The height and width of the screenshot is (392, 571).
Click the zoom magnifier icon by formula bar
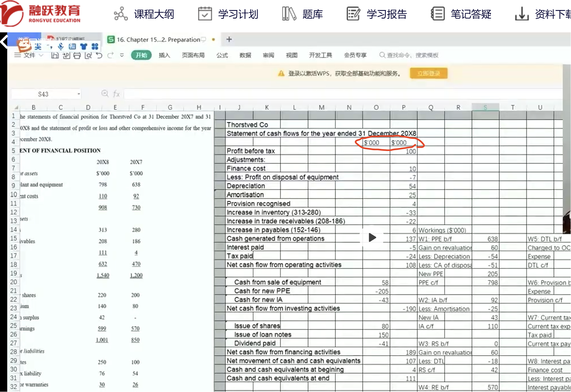(105, 94)
